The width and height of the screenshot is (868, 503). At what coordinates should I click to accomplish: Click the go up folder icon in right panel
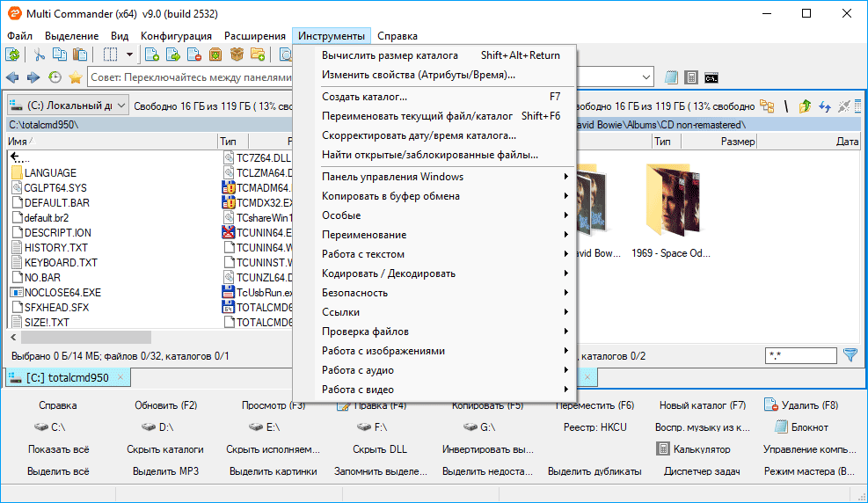[x=805, y=106]
